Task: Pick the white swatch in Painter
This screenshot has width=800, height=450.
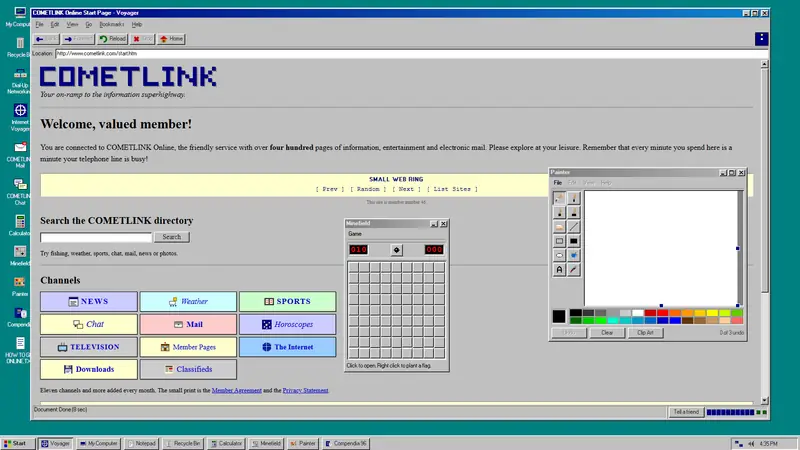Action: pyautogui.click(x=638, y=313)
